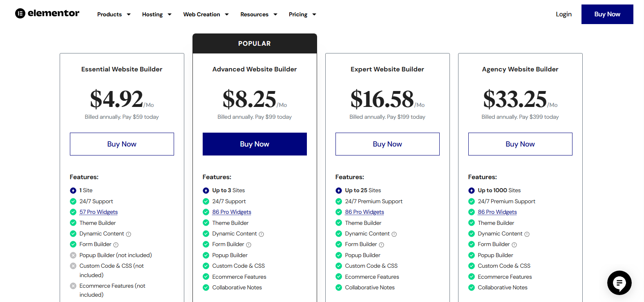This screenshot has height=302, width=644.
Task: Click green check beside Expert Ecommerce Features
Action: (339, 277)
